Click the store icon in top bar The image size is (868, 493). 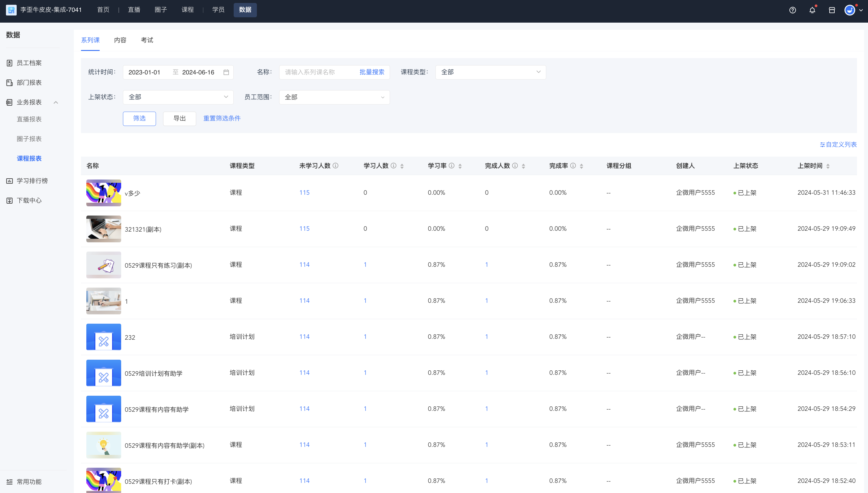tap(832, 10)
